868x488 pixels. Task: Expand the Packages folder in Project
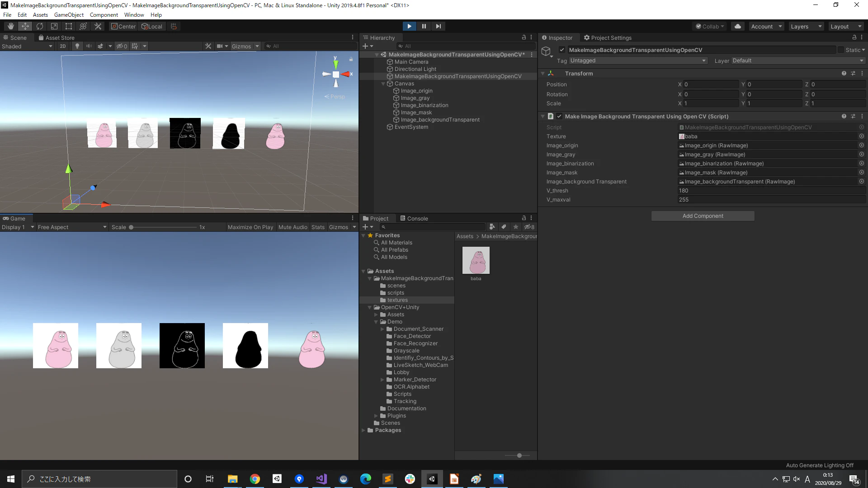tap(363, 430)
